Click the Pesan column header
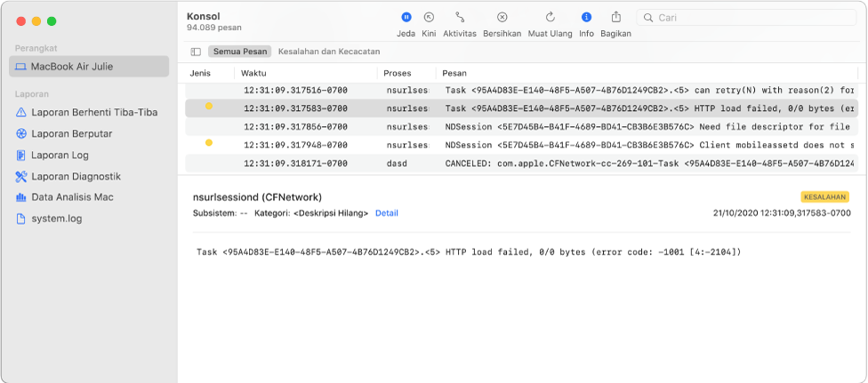 coord(454,73)
